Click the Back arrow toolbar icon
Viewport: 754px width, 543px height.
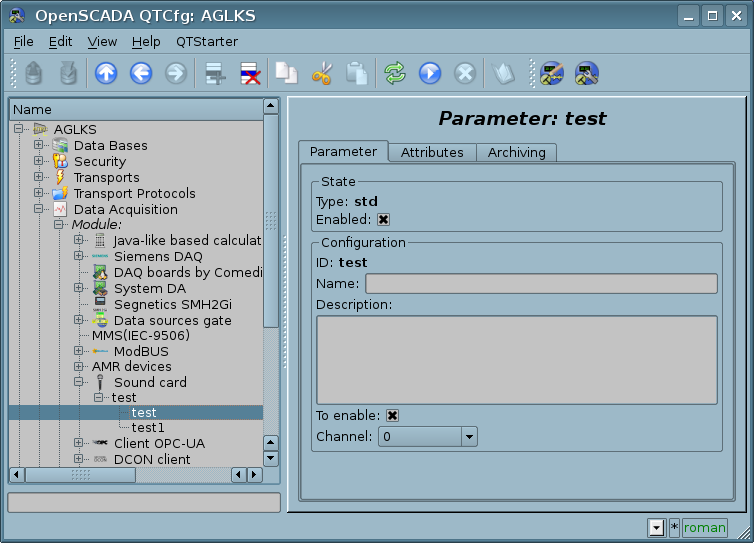[x=141, y=73]
